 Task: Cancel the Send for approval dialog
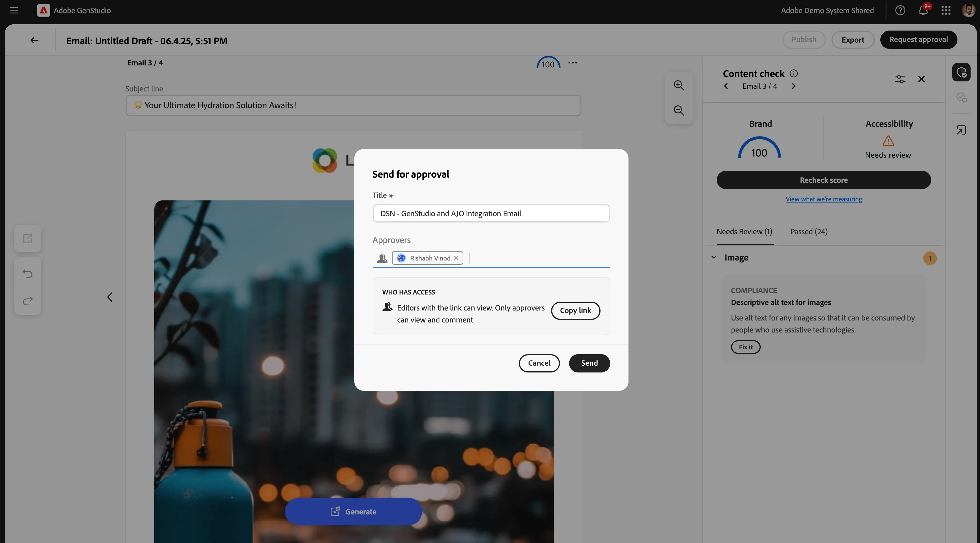point(539,363)
